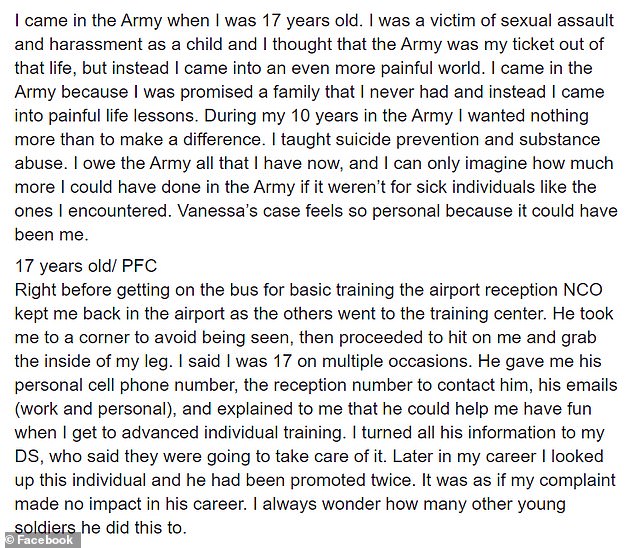Screen dimensions: 634x548
Task: Click the words 'advanced individual training'
Action: tap(232, 433)
